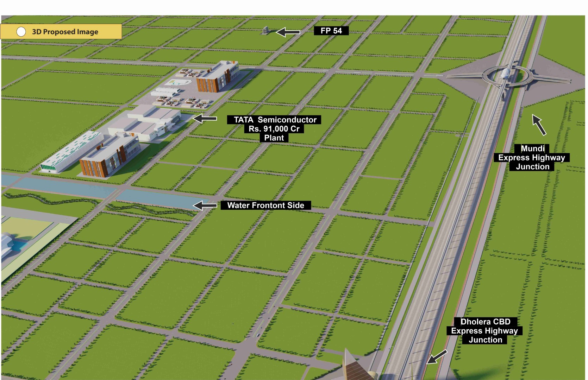The image size is (588, 380).
Task: Click the arrow below Dholera CBD label
Action: (437, 357)
